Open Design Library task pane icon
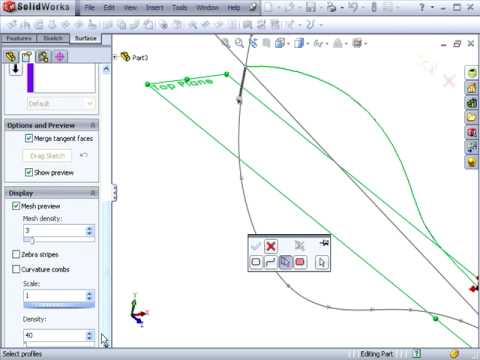This screenshot has height=360, width=480. click(472, 88)
